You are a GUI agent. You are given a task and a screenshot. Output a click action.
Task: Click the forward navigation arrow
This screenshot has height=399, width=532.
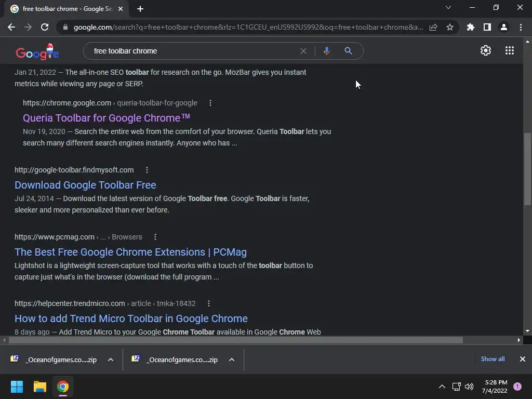pos(28,27)
